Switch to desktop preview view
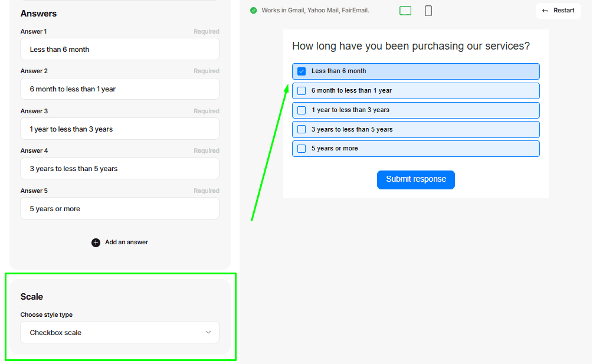Screen dimensions: 606x364 405,11
